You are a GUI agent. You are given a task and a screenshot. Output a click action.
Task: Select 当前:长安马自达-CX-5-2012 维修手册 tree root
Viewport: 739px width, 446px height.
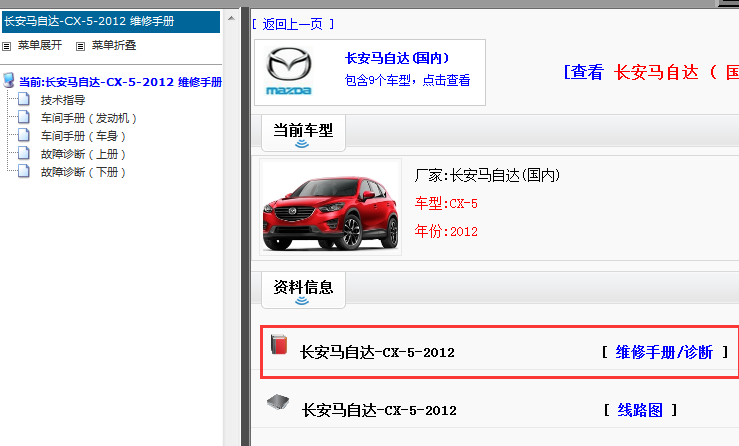(x=120, y=82)
